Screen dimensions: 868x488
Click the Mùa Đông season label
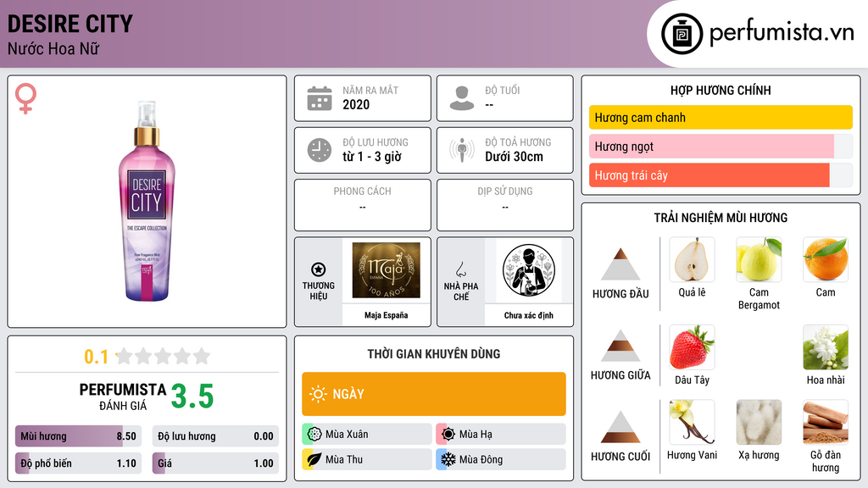point(481,460)
